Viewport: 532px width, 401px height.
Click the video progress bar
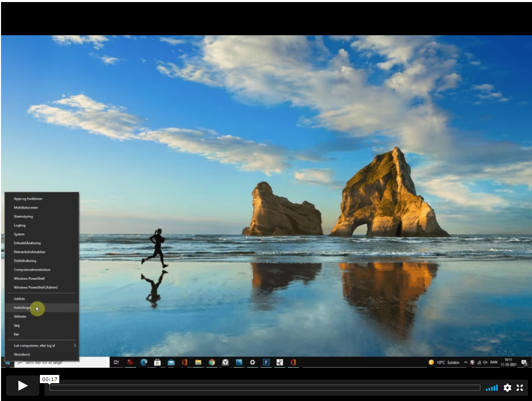coord(264,388)
